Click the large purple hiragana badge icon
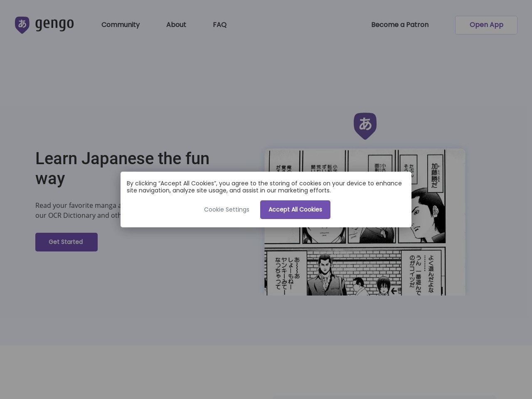 click(365, 126)
